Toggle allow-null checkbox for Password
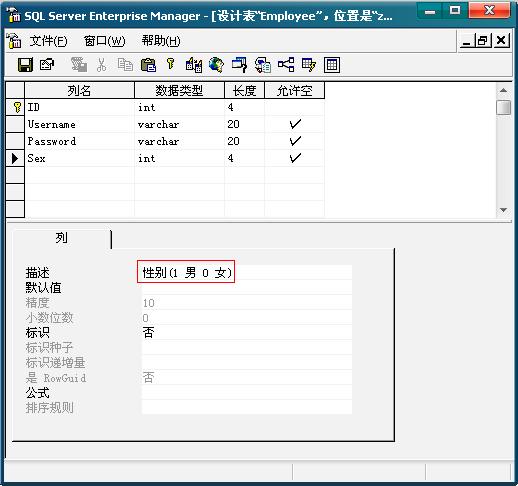The width and height of the screenshot is (518, 486). tap(295, 141)
